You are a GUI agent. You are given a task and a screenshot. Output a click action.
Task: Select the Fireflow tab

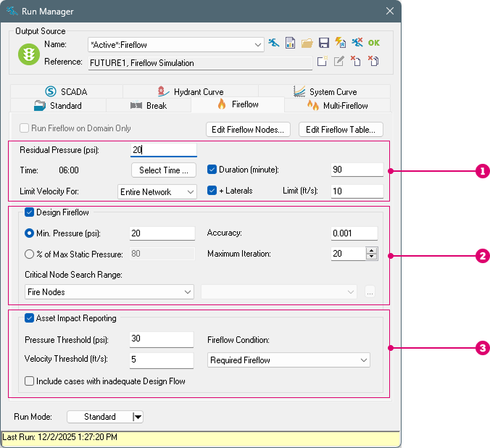point(238,104)
